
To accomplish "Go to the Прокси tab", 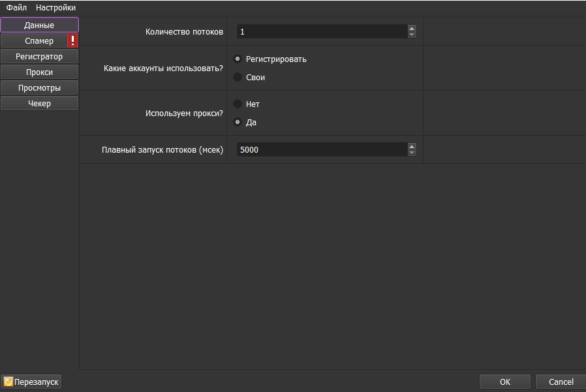I will click(39, 72).
